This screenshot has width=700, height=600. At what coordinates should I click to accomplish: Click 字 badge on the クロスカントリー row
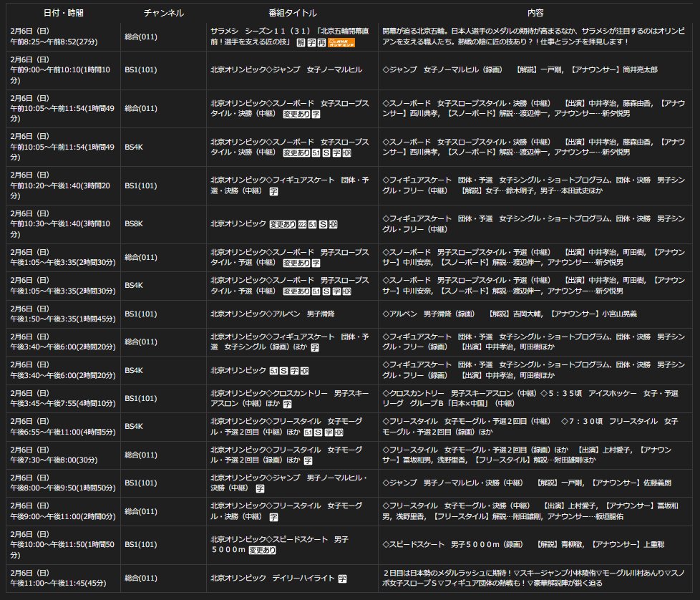[x=287, y=404]
